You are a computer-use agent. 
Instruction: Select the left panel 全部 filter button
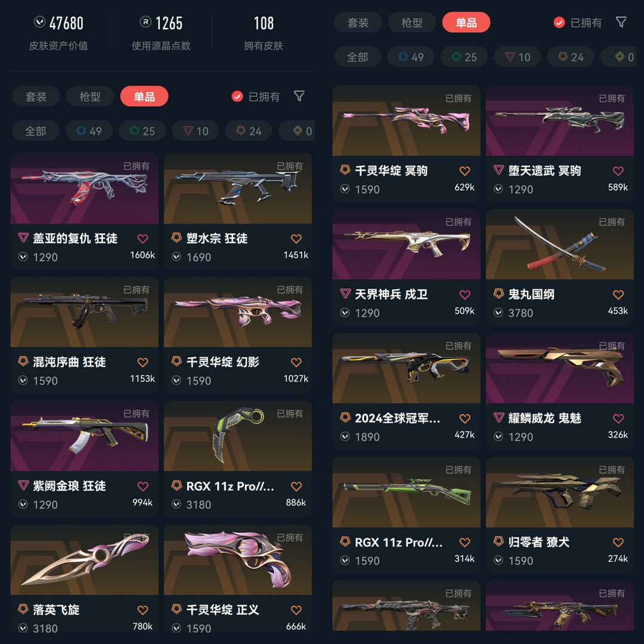35,131
